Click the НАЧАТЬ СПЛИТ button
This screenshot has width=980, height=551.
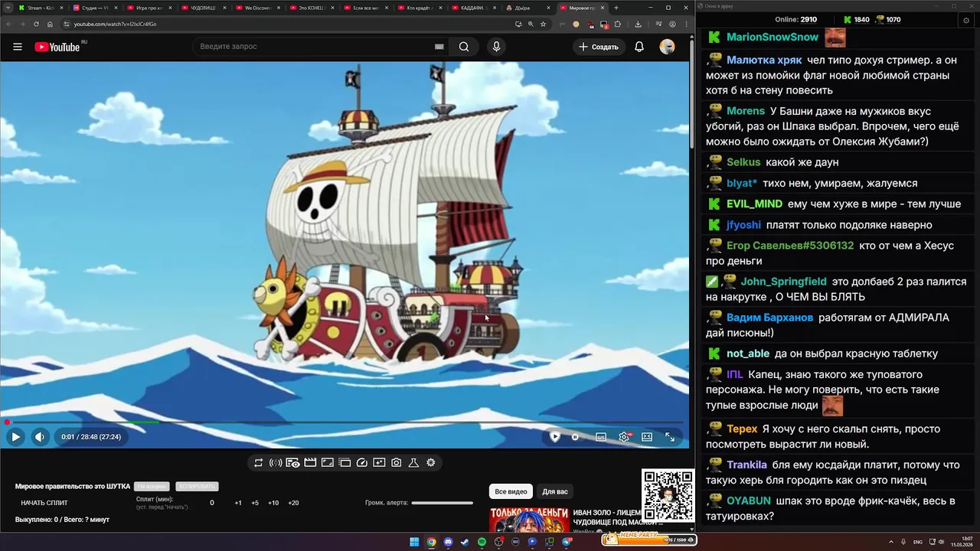44,503
